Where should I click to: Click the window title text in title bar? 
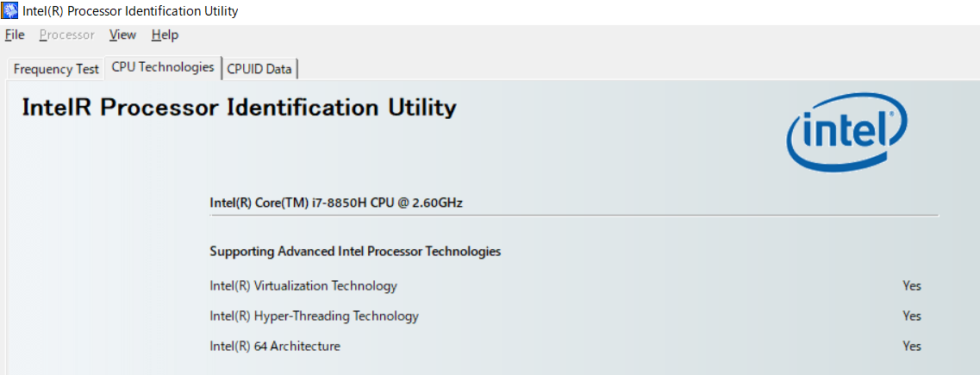coord(130,11)
